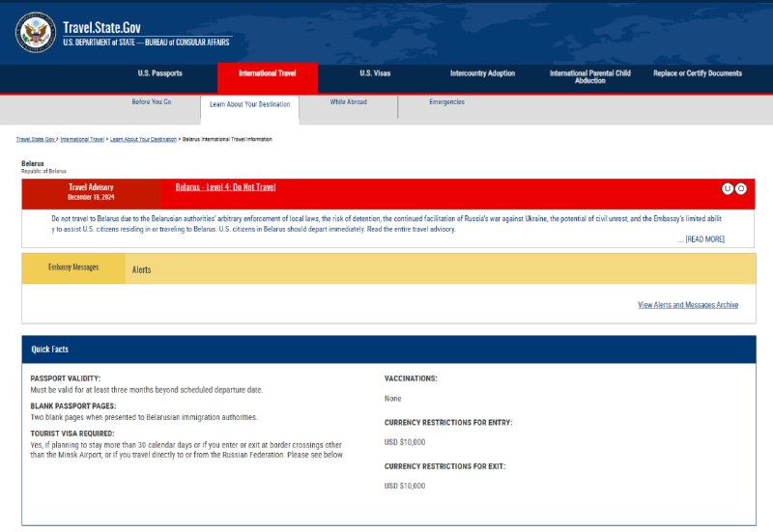Click the Belarus country heading
The height and width of the screenshot is (532, 773).
[x=33, y=163]
